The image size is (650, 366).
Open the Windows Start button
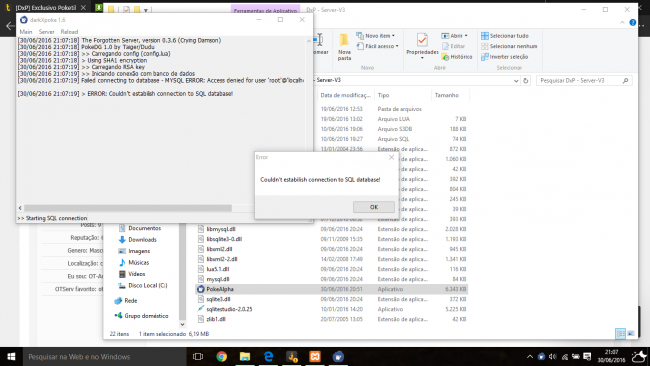point(11,356)
